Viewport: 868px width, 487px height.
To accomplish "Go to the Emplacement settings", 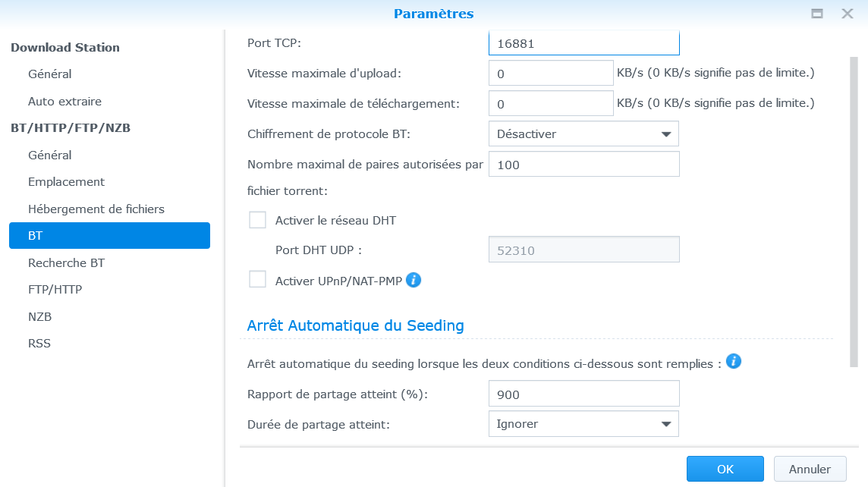I will pyautogui.click(x=66, y=182).
